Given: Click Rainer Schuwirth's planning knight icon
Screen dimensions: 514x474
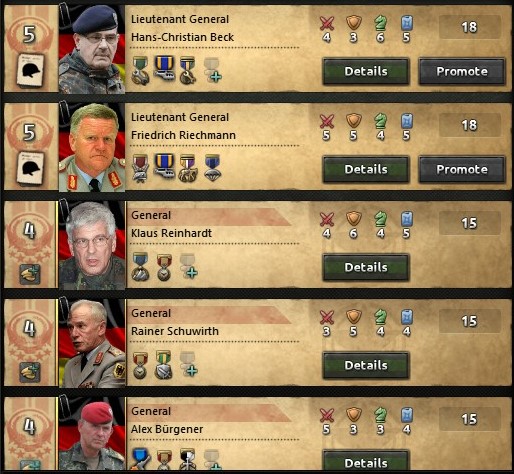Looking at the screenshot, I should [380, 317].
